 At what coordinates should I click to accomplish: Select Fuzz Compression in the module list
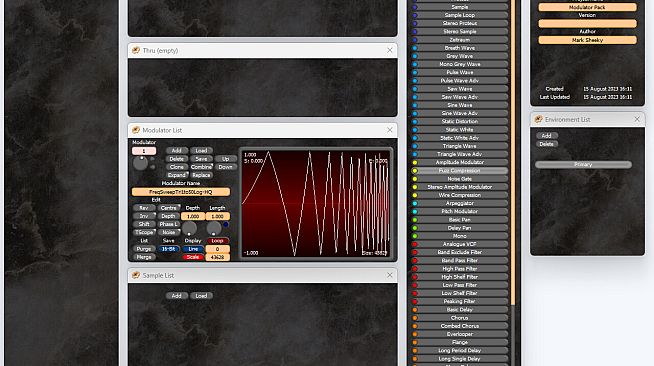coord(460,171)
